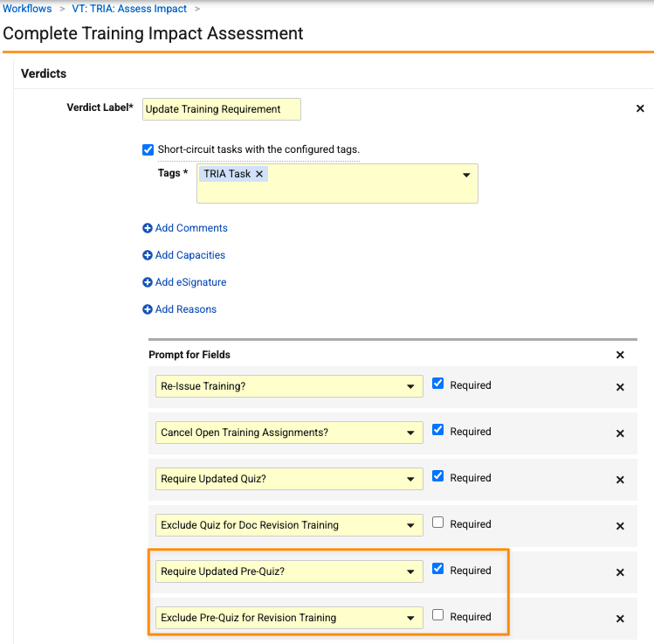The image size is (654, 644).
Task: Remove TRIA Task tag chip
Action: click(x=259, y=174)
